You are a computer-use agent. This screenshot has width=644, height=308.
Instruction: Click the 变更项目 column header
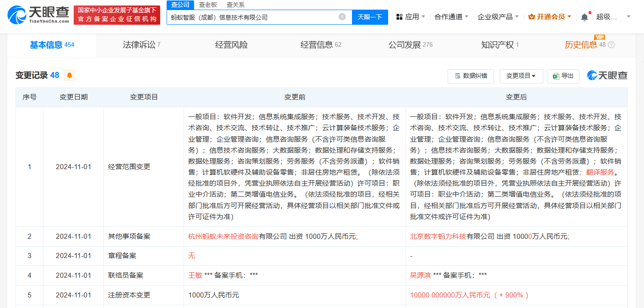[x=144, y=97]
